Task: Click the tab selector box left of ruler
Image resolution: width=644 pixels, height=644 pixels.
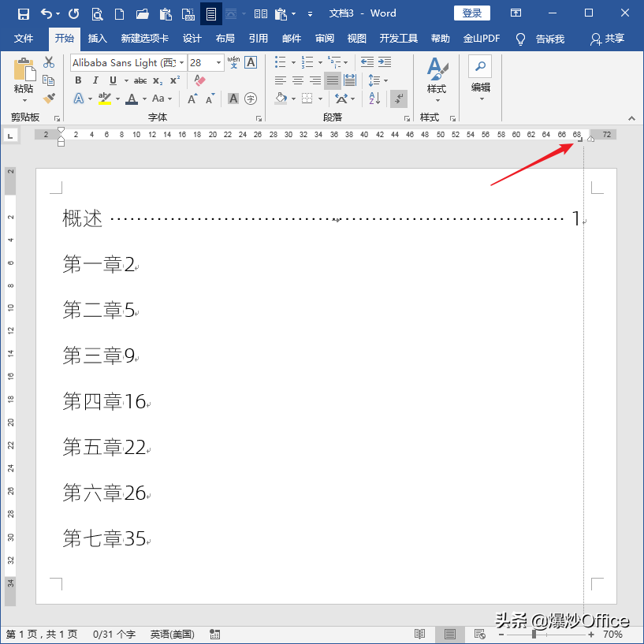Action: pyautogui.click(x=11, y=135)
